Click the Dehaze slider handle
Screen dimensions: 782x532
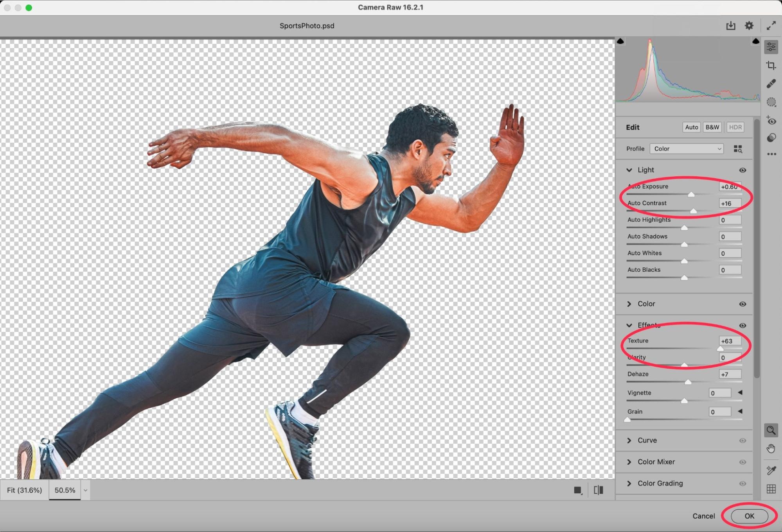coord(688,382)
